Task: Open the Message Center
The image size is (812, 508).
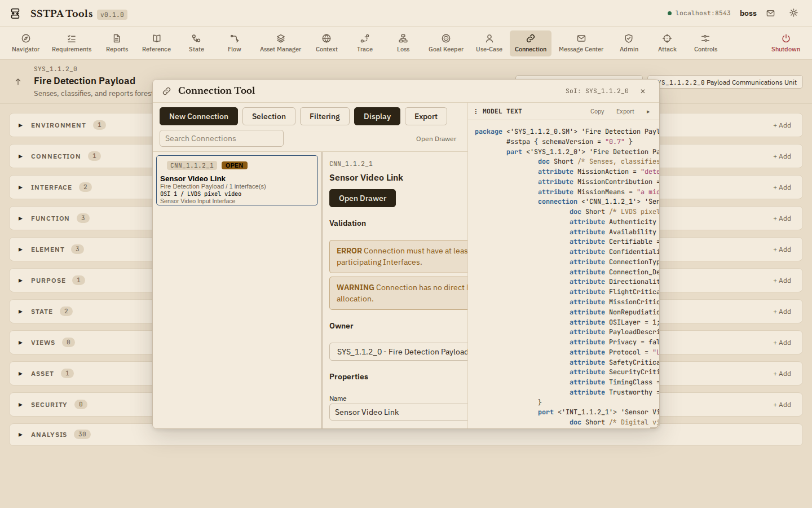Action: tap(581, 43)
